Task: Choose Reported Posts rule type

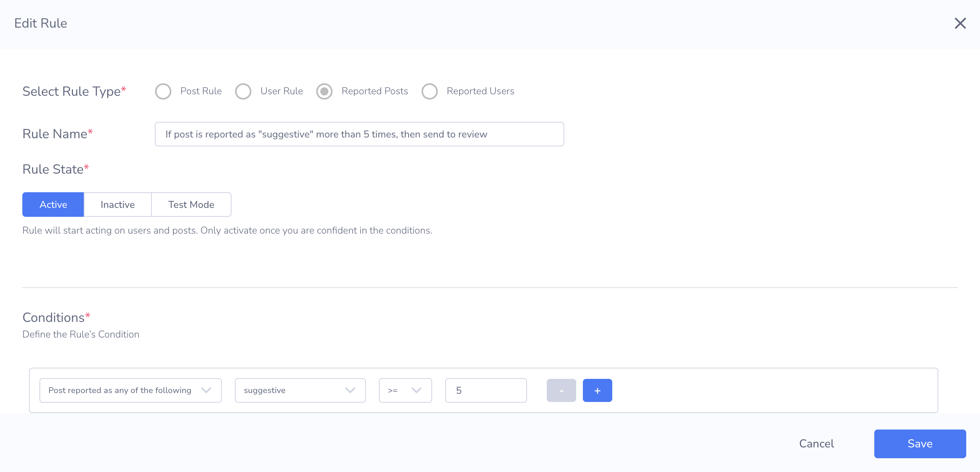Action: coord(324,91)
